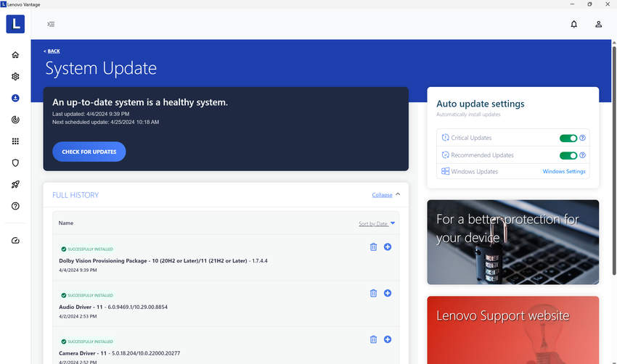The height and width of the screenshot is (364, 617).
Task: Click the rocket boost sidebar icon
Action: click(15, 184)
